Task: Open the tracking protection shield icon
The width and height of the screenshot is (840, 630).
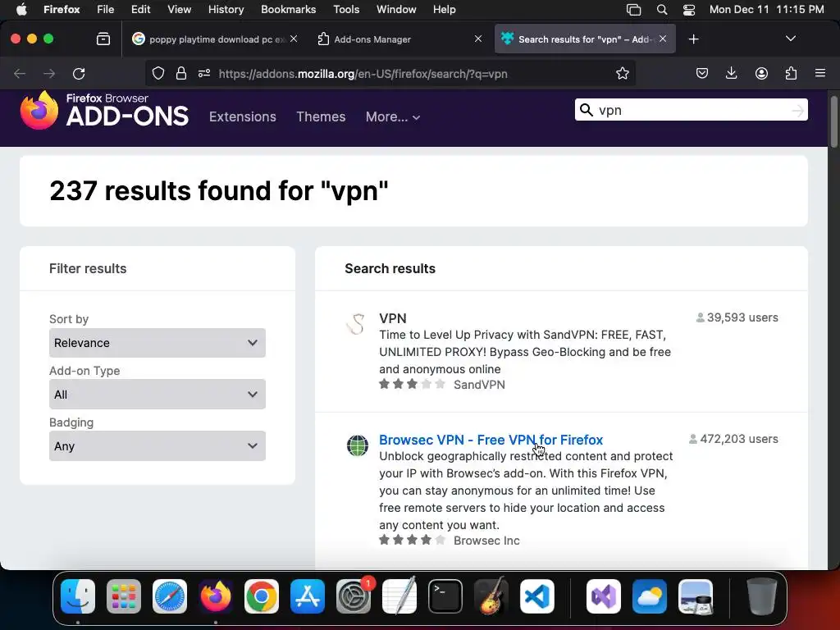Action: [158, 73]
